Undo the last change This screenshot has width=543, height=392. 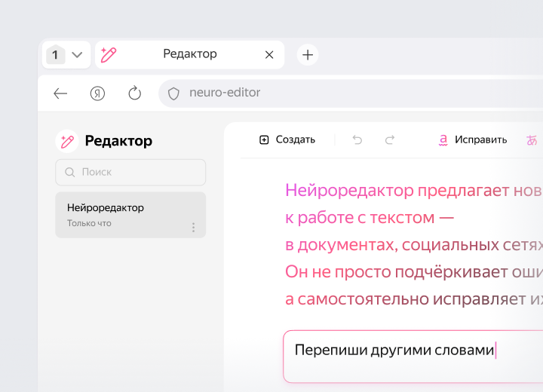(357, 139)
